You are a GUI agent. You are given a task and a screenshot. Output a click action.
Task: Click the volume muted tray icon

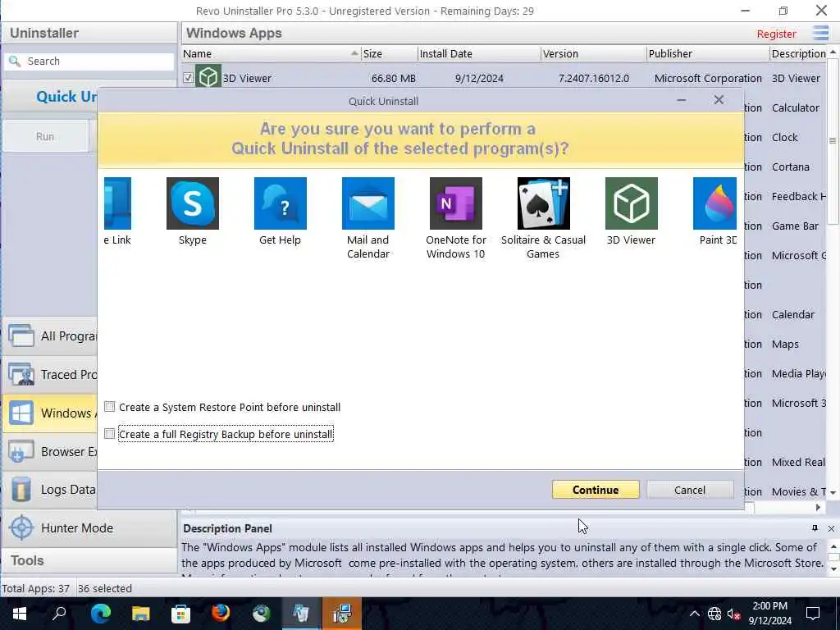[x=733, y=614]
